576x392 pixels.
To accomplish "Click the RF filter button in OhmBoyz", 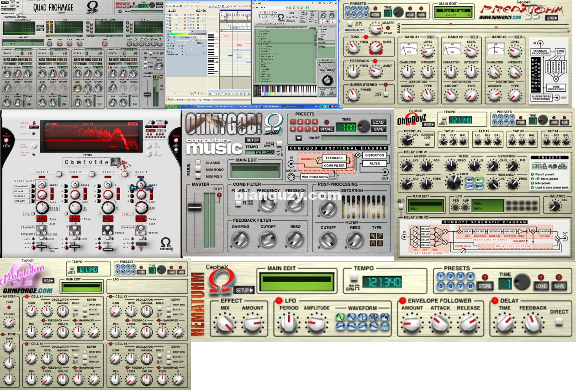I will pyautogui.click(x=479, y=180).
